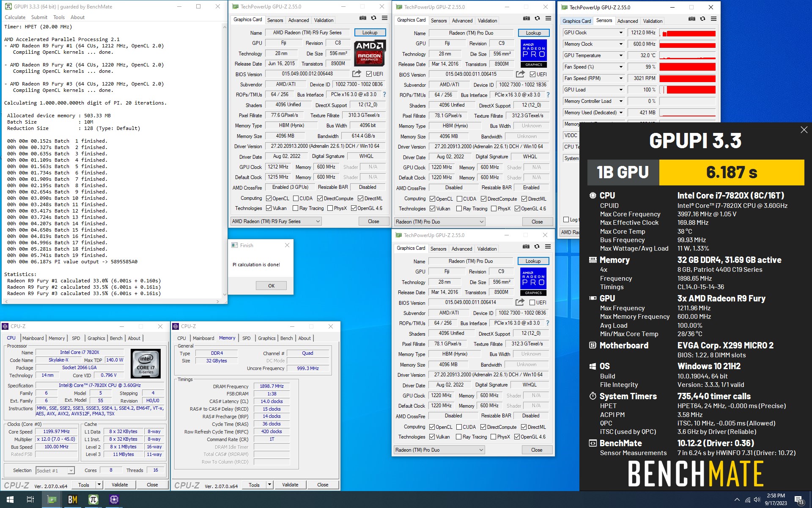The width and height of the screenshot is (812, 508).
Task: Toggle OpenCL checkbox in R9 Fury GPU-Z window
Action: click(x=269, y=199)
